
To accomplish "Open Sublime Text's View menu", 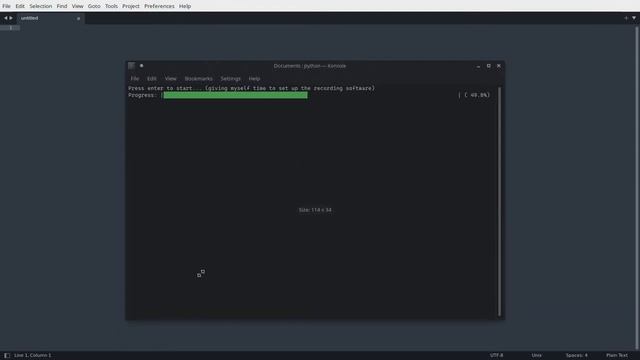I will pyautogui.click(x=78, y=6).
